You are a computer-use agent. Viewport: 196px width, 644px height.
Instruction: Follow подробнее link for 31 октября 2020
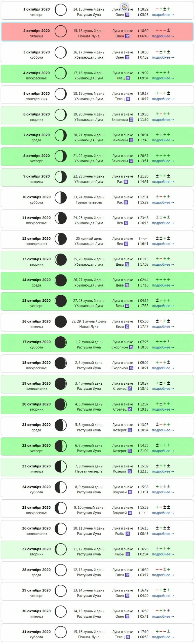[163, 637]
